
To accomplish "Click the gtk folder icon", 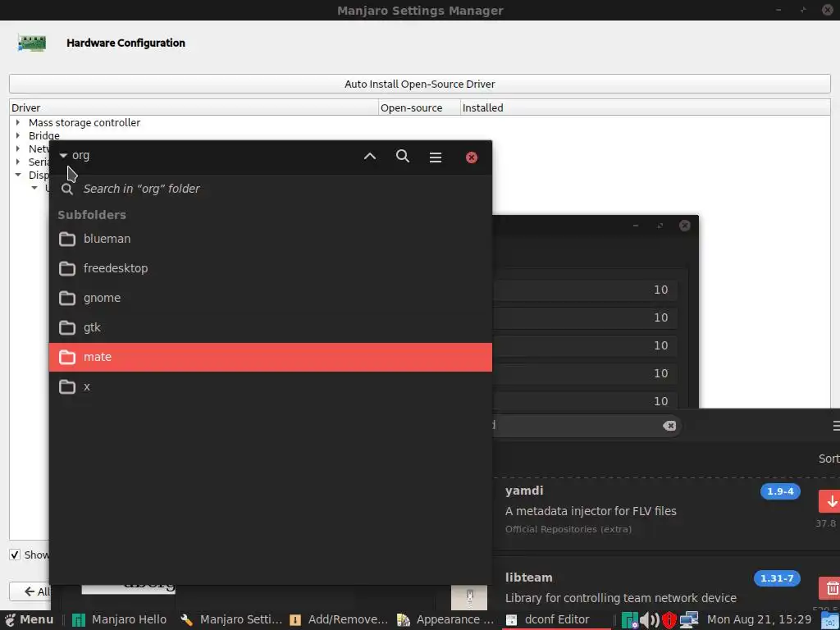I will (x=67, y=327).
